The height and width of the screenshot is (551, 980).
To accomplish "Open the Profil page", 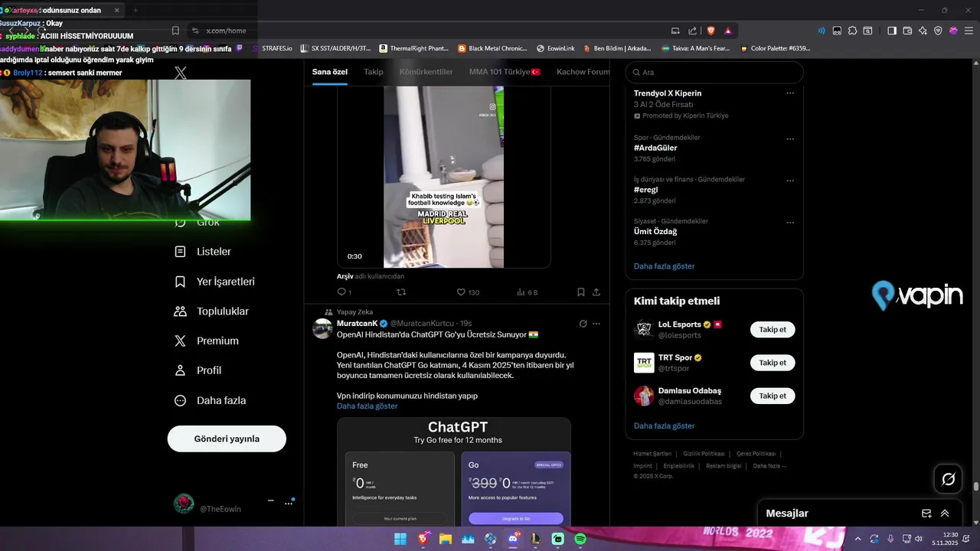I will [198, 370].
